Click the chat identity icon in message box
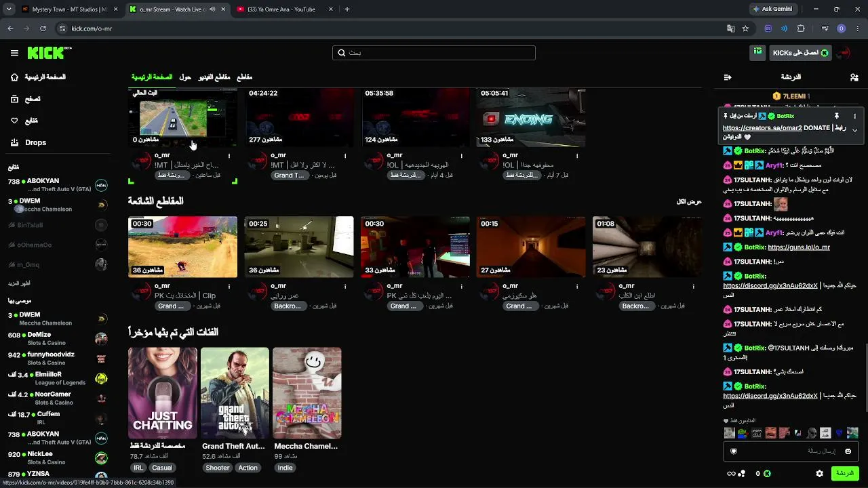Image resolution: width=868 pixels, height=488 pixels. point(733,451)
